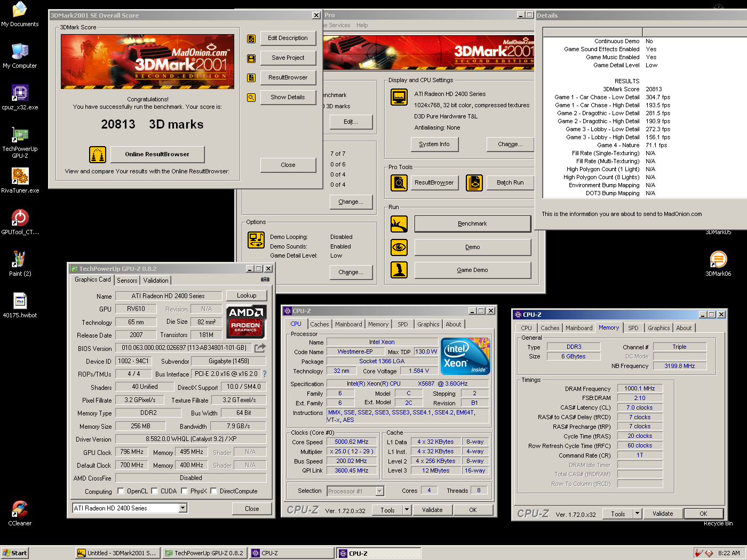The image size is (747, 560).
Task: Click the floppy icon beside Save Project
Action: pos(251,58)
